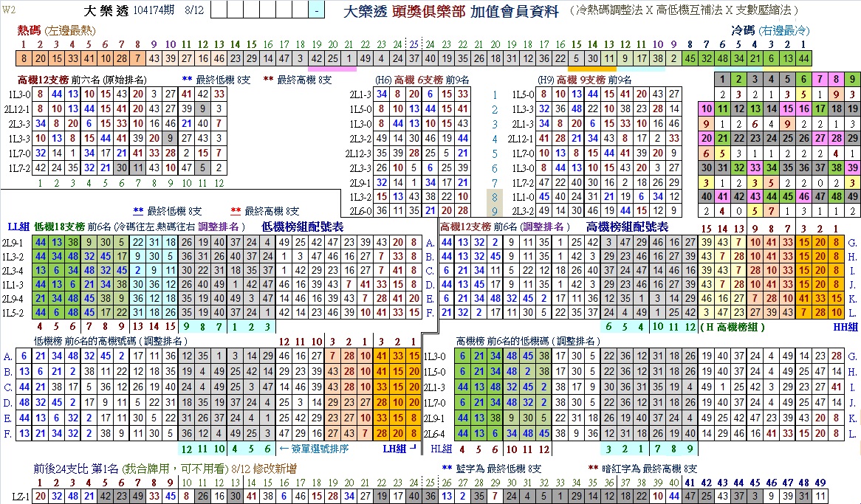
Task: Click green cell 45 in the hot-cold strip
Action: tap(690, 58)
